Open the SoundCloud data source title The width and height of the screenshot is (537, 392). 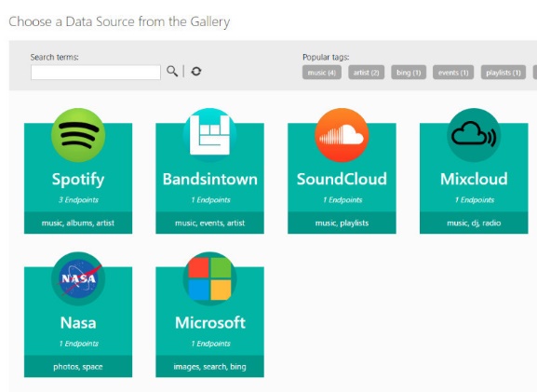click(342, 179)
